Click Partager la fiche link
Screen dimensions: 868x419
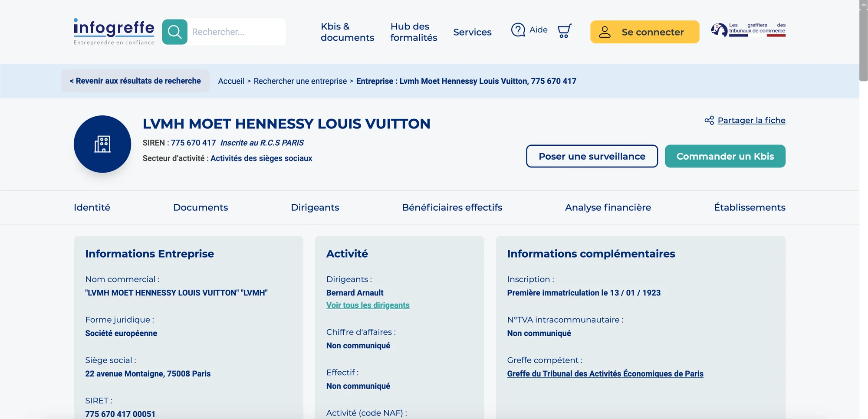pos(751,121)
